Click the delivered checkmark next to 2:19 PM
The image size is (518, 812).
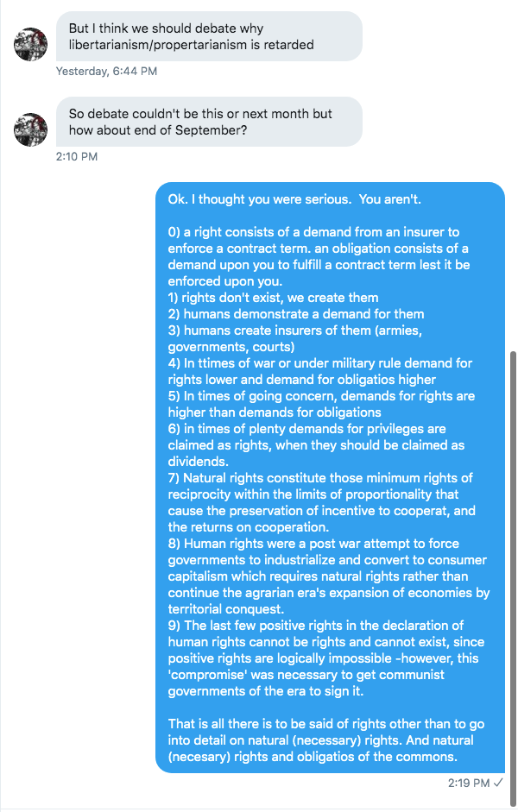(499, 783)
